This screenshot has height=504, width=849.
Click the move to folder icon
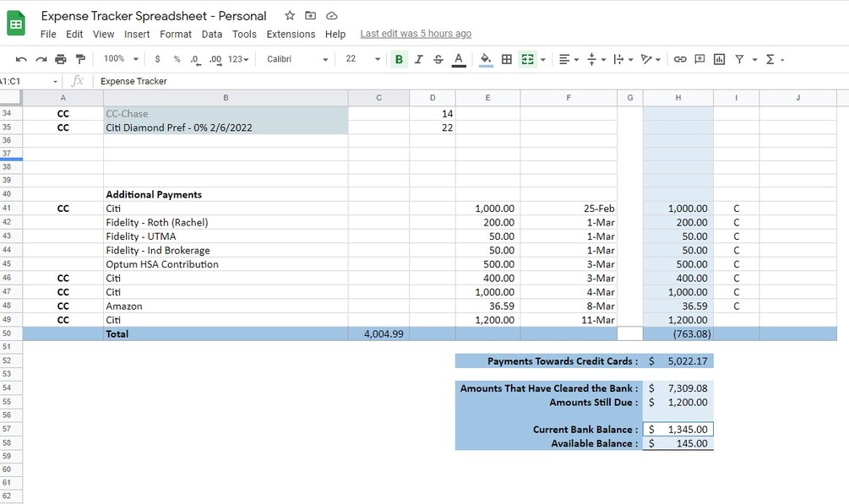click(310, 16)
